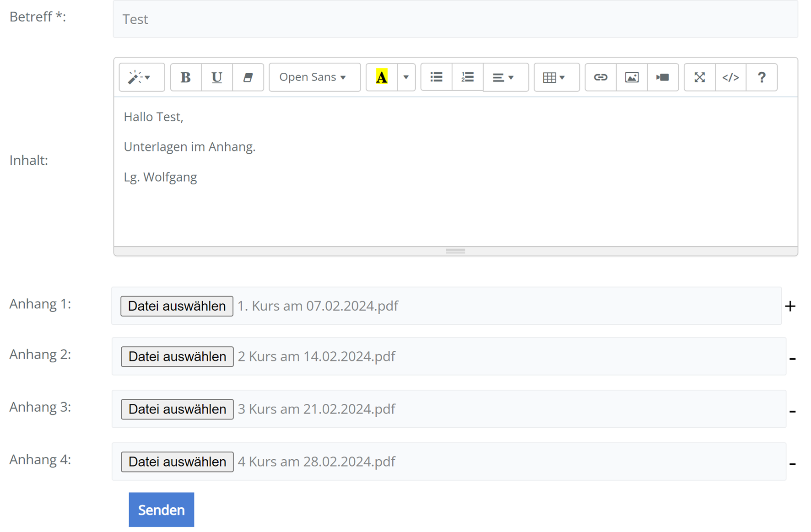The width and height of the screenshot is (811, 532).
Task: Open the table insert dropdown
Action: point(556,77)
